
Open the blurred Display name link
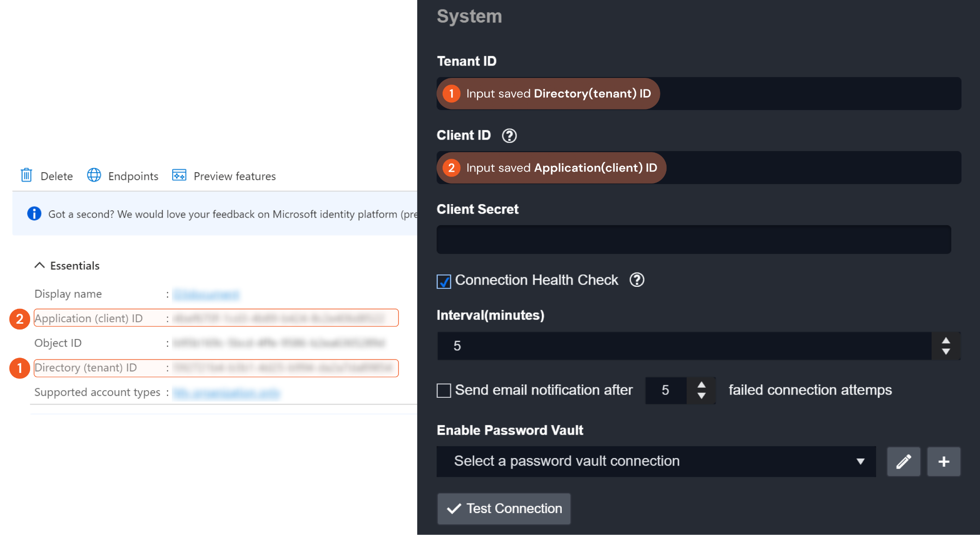206,295
